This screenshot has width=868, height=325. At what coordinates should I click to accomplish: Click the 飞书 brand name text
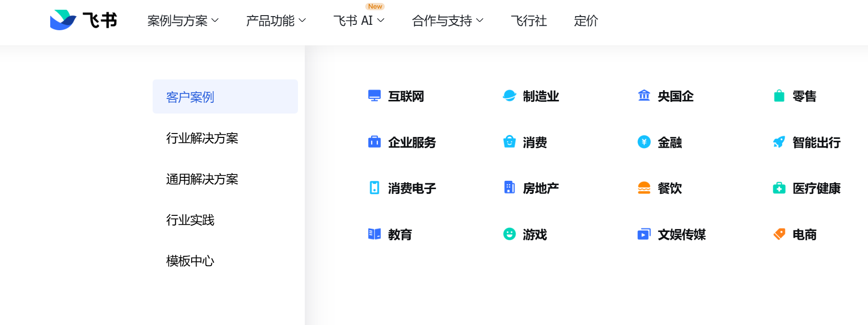(x=100, y=20)
